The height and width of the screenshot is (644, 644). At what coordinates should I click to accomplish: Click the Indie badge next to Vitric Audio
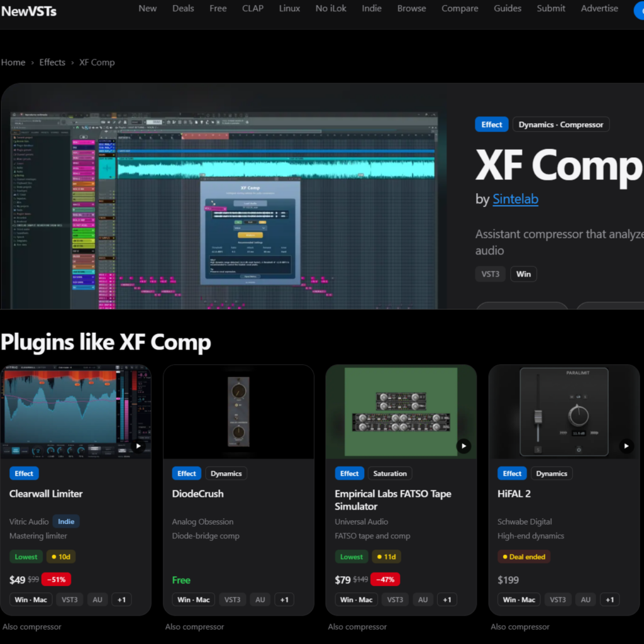pos(66,521)
